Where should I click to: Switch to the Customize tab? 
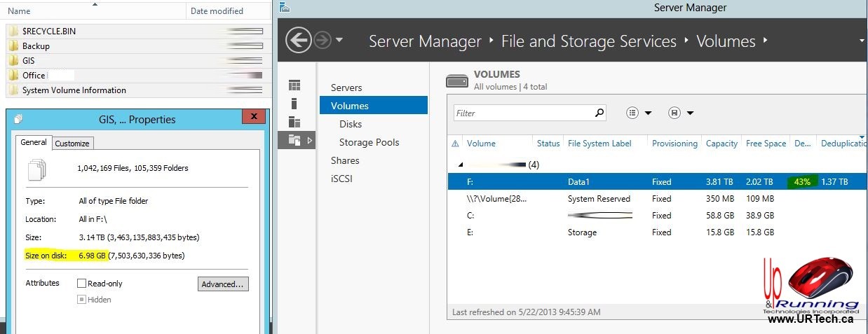pyautogui.click(x=72, y=144)
